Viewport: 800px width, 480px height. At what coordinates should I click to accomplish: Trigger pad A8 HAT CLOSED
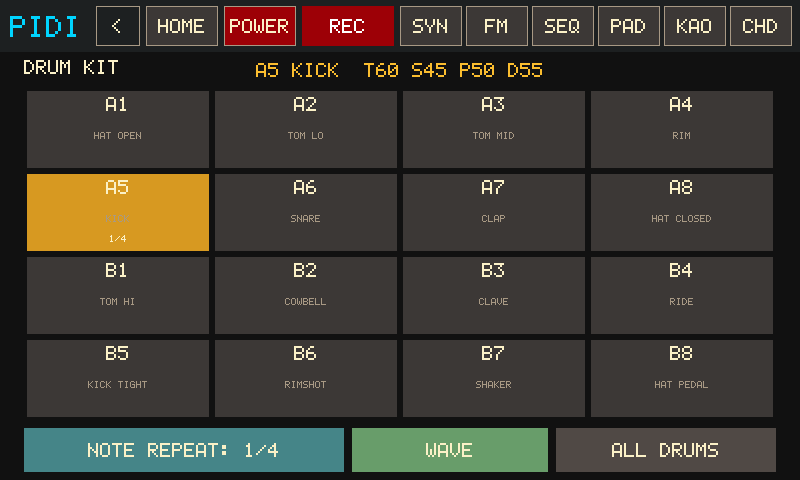point(682,212)
